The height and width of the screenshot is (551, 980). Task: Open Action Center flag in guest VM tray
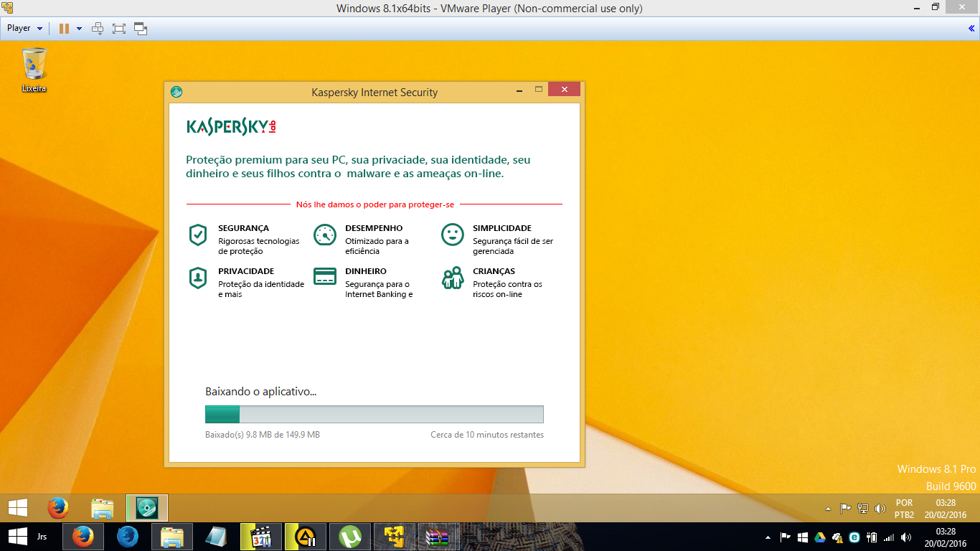pyautogui.click(x=846, y=509)
